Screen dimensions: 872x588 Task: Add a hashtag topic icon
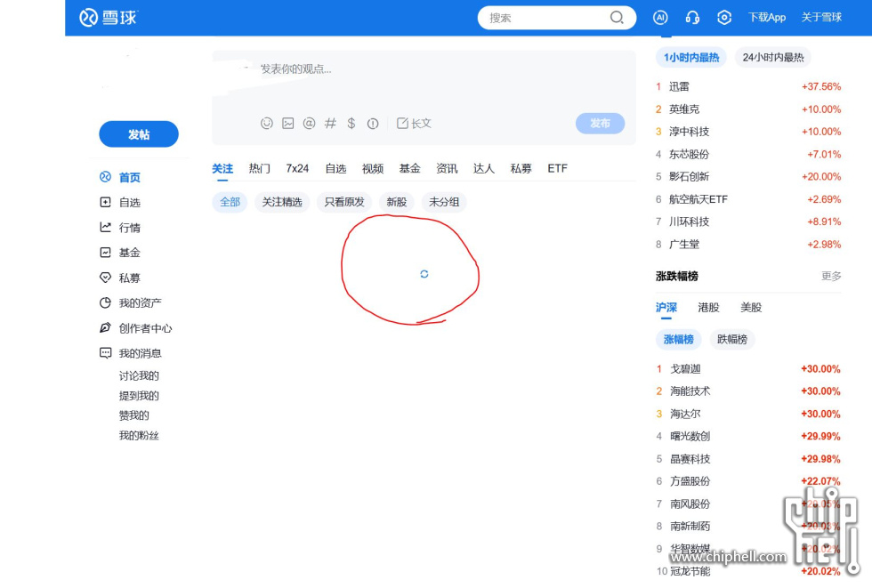330,124
